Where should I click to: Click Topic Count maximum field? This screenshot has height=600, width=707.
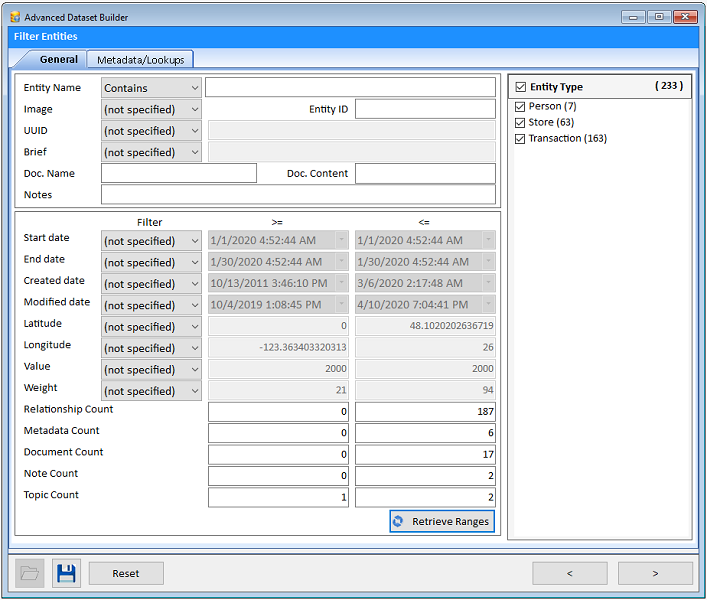pyautogui.click(x=425, y=497)
